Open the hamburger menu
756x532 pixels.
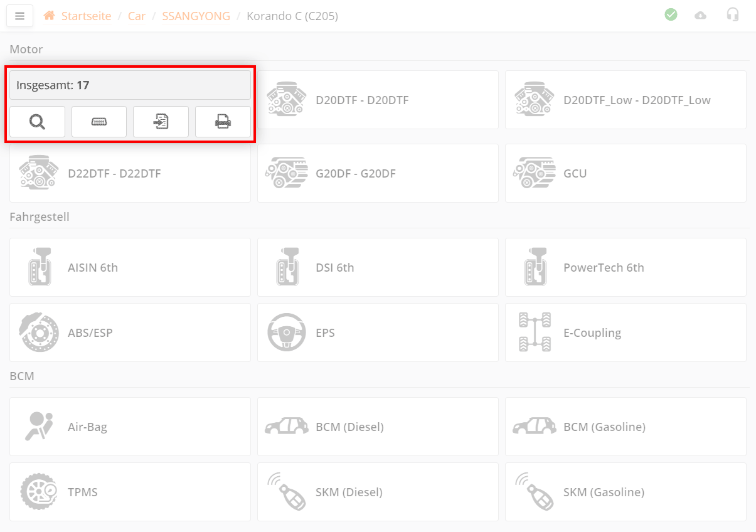[x=19, y=16]
